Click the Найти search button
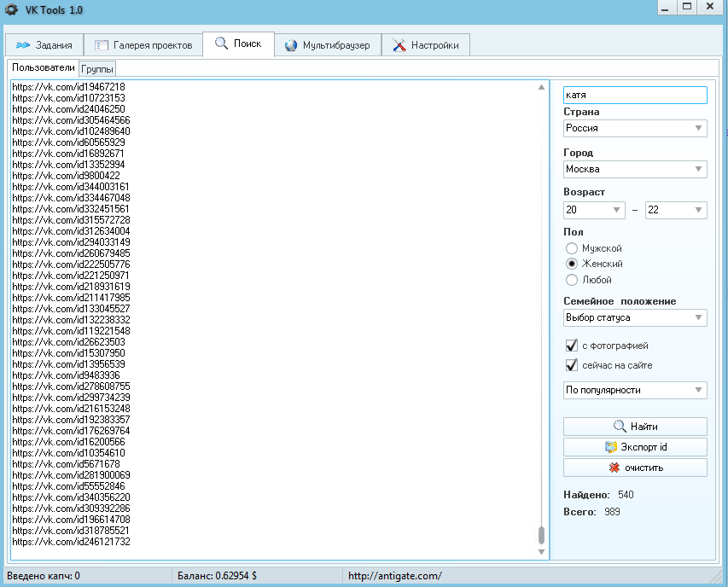The width and height of the screenshot is (728, 587). [x=635, y=427]
